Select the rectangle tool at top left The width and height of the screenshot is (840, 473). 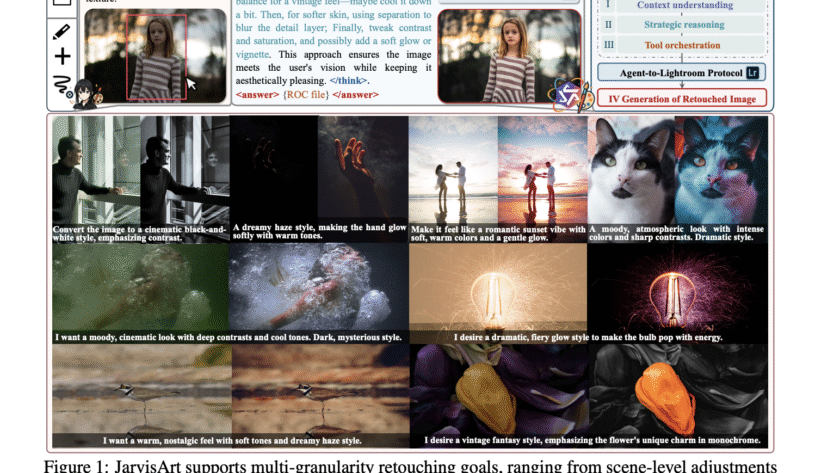tap(62, 7)
